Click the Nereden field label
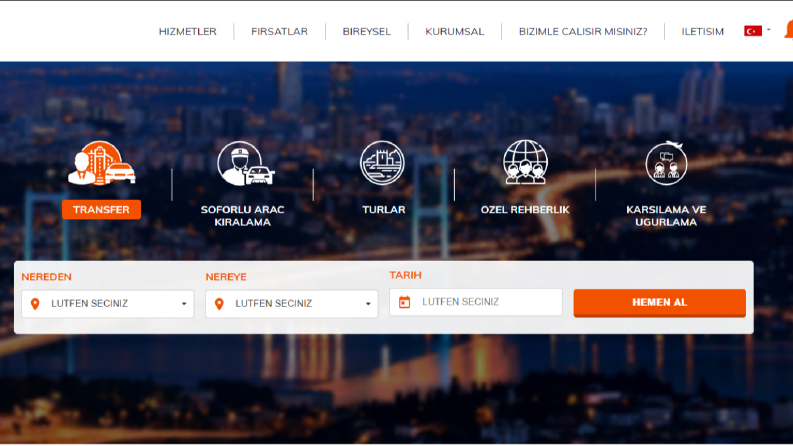This screenshot has width=793, height=446. tap(47, 277)
